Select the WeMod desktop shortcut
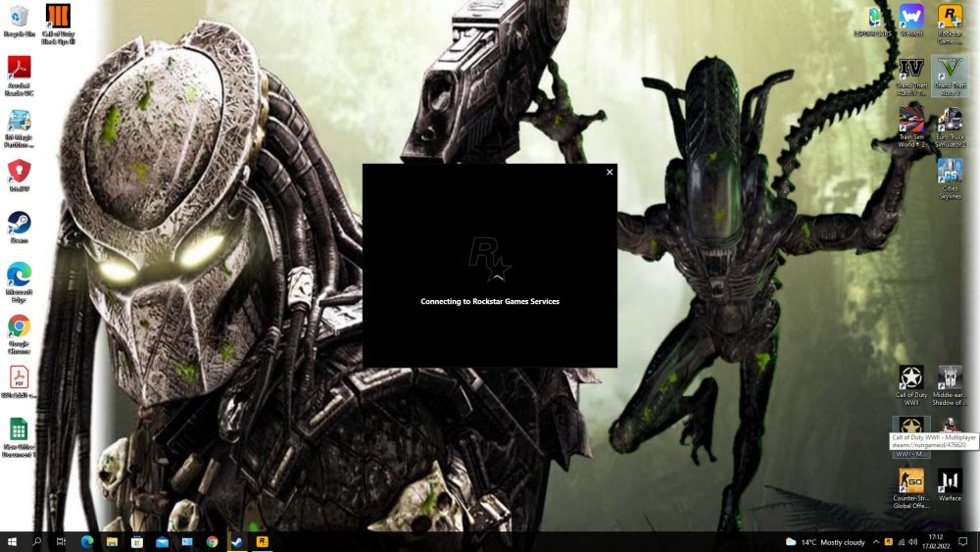Screen dimensions: 980x552 (911, 22)
